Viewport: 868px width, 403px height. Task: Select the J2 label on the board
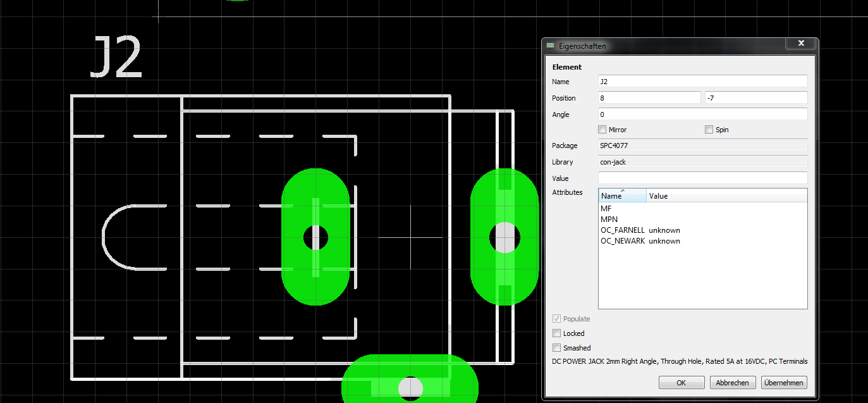tap(116, 58)
